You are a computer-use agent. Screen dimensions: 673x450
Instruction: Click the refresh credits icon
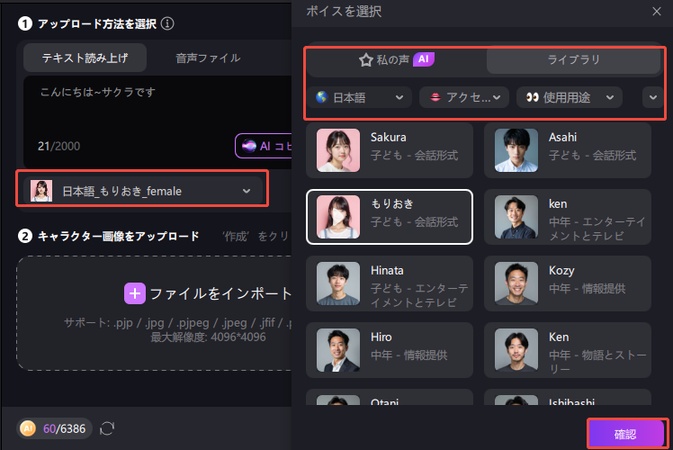tap(107, 428)
